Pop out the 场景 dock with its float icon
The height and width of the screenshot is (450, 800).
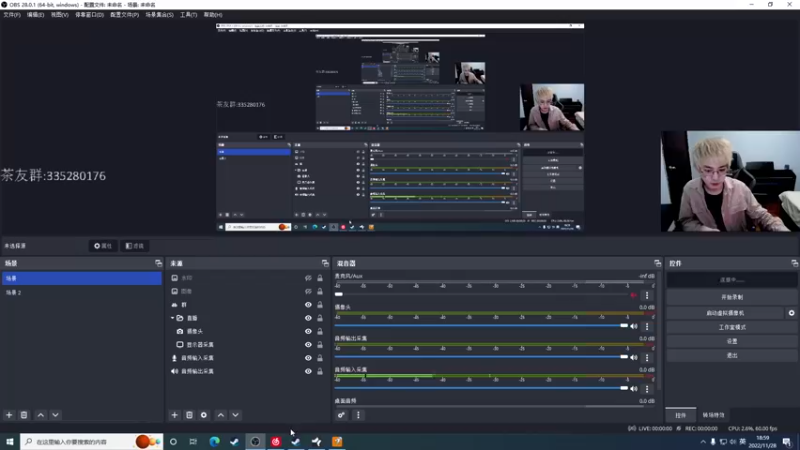pos(159,263)
